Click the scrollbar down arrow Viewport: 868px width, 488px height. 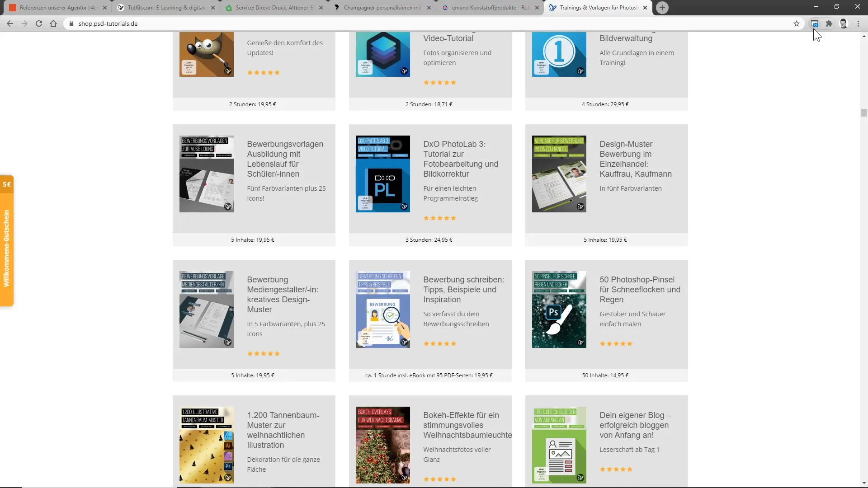864,483
